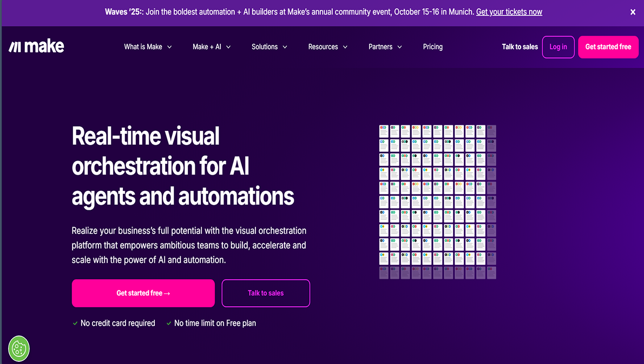Screen dimensions: 644x364
Task: Click the outlined 'Talk to sales' hero button
Action: point(266,293)
